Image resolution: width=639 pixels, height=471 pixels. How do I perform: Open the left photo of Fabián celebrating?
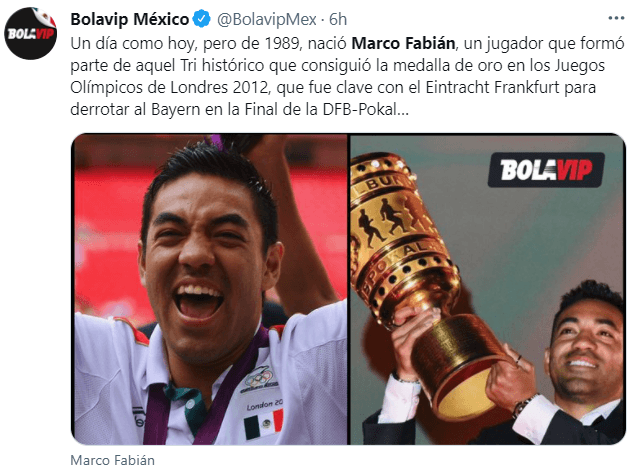(209, 289)
